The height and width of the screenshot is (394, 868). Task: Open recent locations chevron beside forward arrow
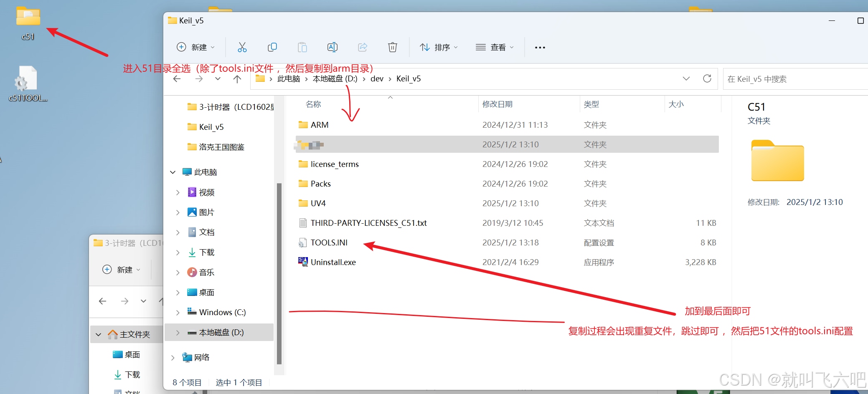pyautogui.click(x=218, y=79)
